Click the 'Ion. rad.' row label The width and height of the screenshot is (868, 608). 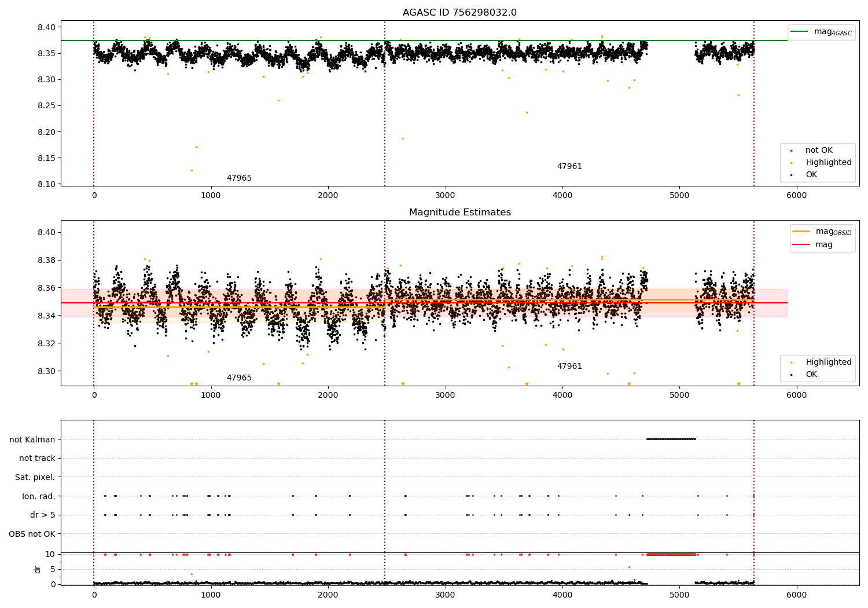(39, 496)
